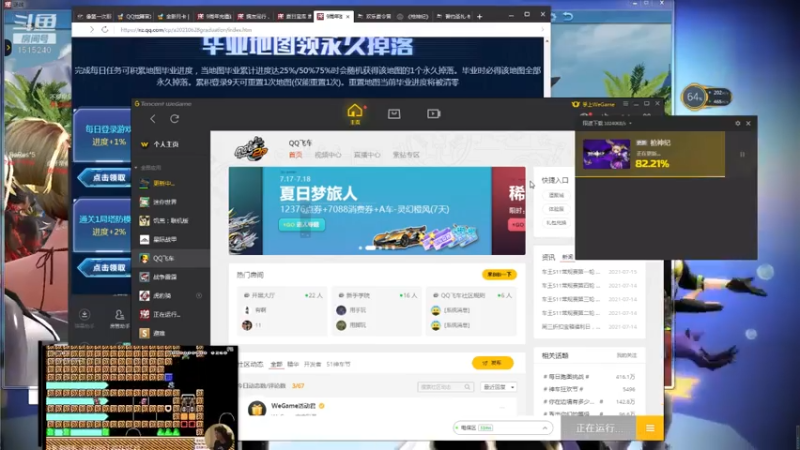Click first shortcut under 快捷入口
This screenshot has width=800, height=450.
coord(556,195)
